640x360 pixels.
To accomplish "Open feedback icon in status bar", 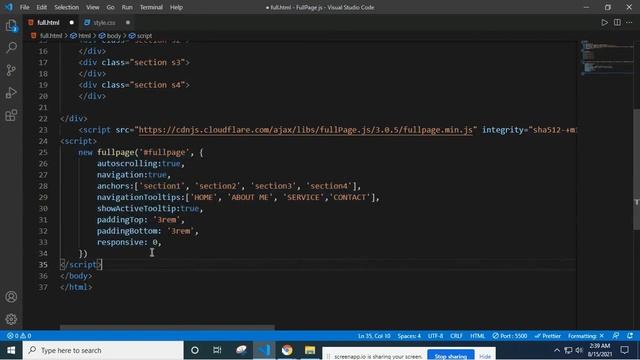I will click(x=616, y=336).
